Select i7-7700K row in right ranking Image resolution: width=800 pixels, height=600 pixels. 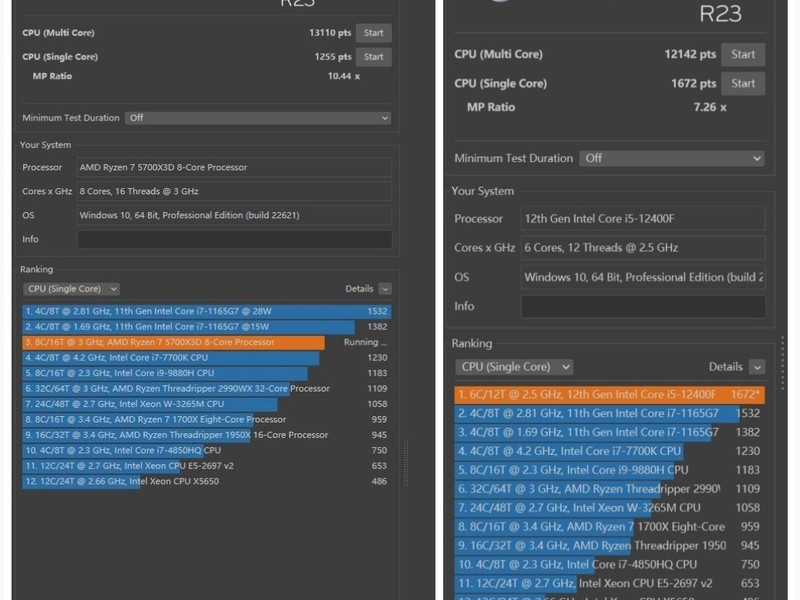tap(610, 451)
